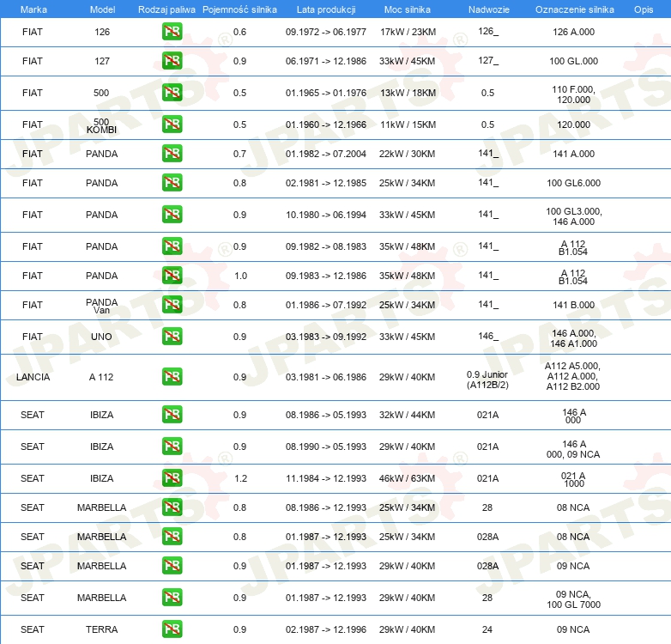
Task: Select the date range '08.1986 -> 12.1993'
Action: tap(326, 507)
